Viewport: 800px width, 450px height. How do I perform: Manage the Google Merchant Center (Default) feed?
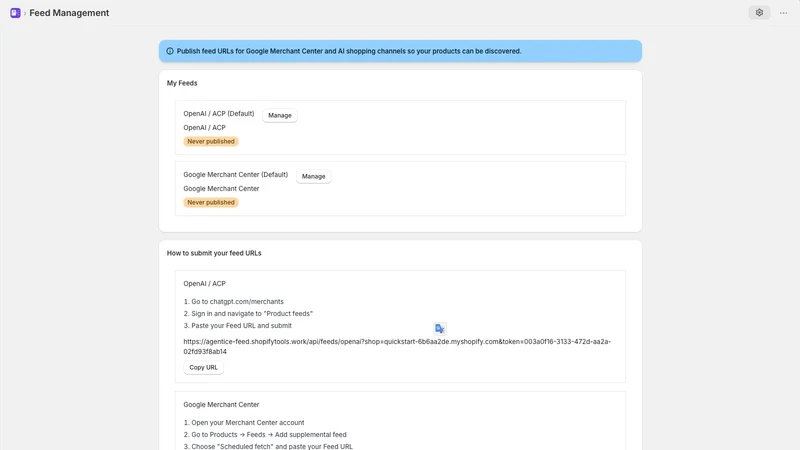(x=313, y=177)
